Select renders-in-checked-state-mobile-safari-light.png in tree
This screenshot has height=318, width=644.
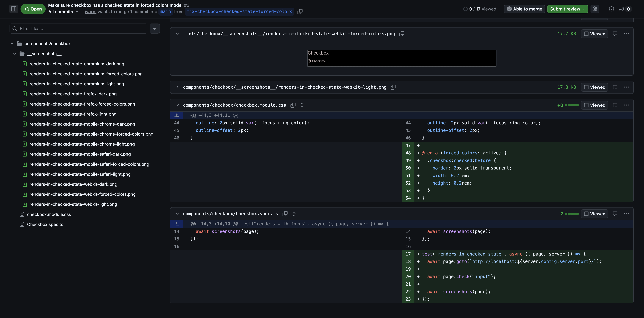pos(80,174)
